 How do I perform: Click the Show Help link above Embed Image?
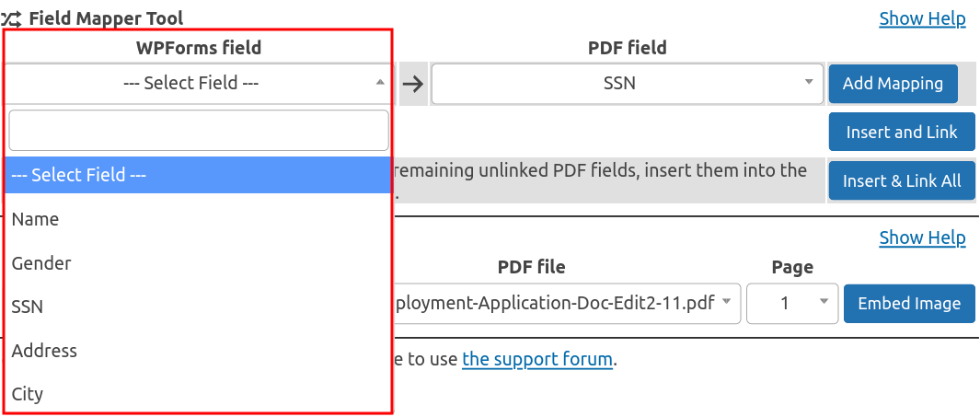(x=922, y=237)
